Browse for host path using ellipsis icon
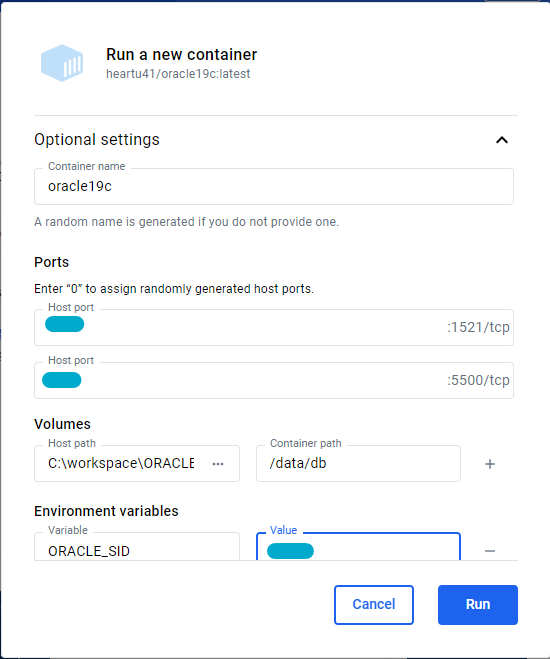 pyautogui.click(x=218, y=464)
